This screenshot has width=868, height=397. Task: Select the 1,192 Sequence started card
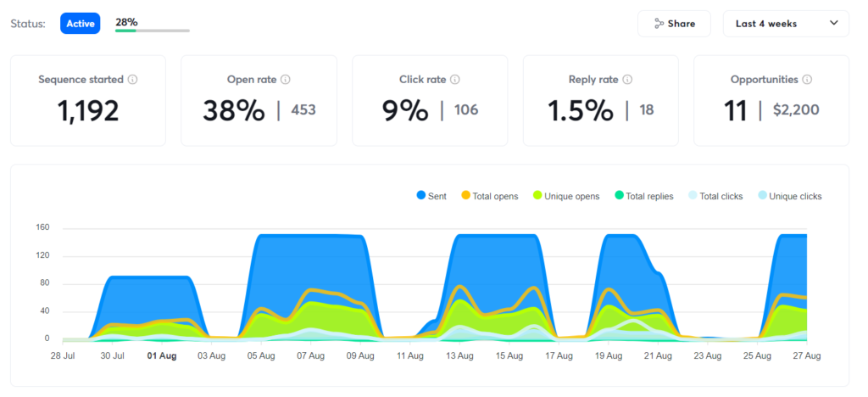(88, 100)
